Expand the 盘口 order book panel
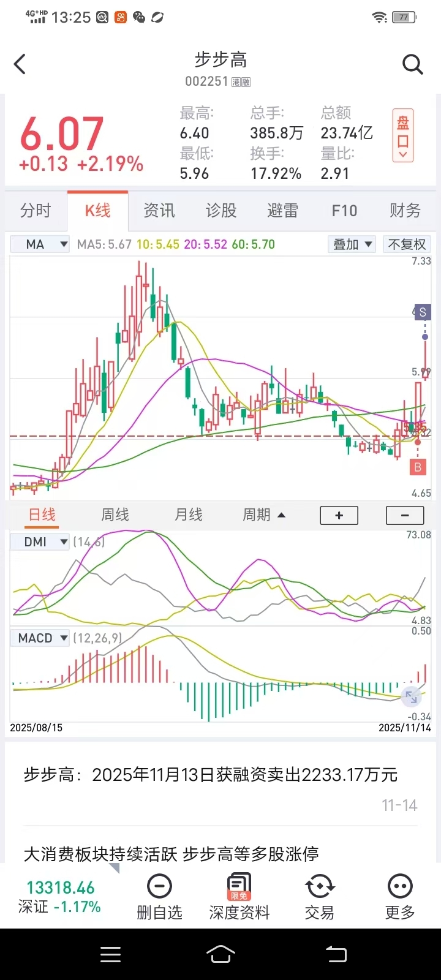 click(x=403, y=135)
